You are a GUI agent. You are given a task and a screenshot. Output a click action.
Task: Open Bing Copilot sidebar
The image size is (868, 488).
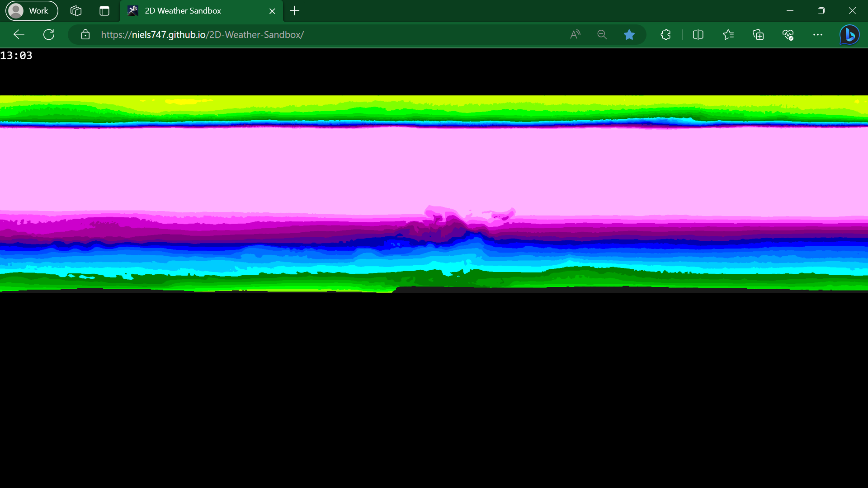pos(849,35)
